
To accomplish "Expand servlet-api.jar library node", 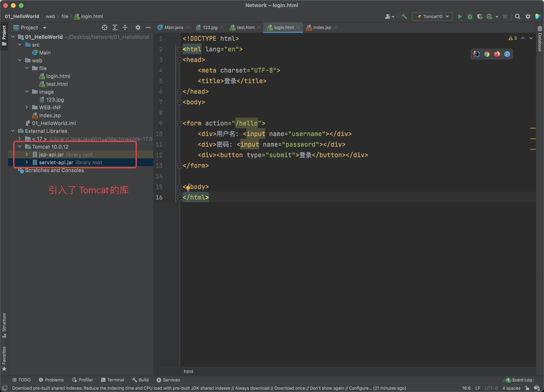I will point(27,162).
